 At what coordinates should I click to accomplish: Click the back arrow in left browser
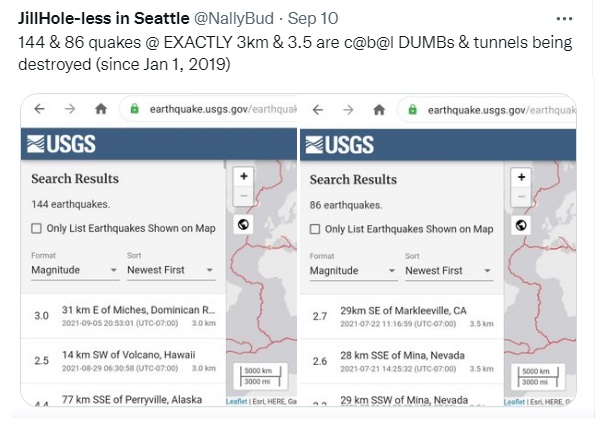(x=40, y=109)
